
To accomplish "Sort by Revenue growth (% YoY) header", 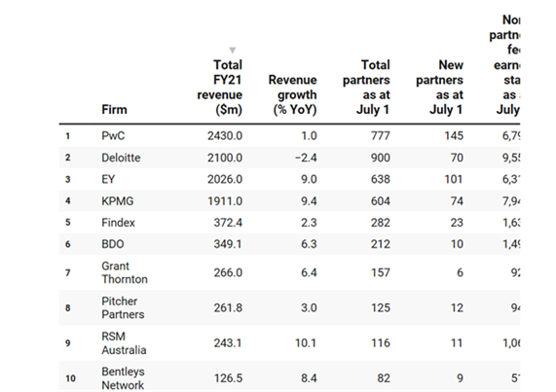I will point(292,94).
